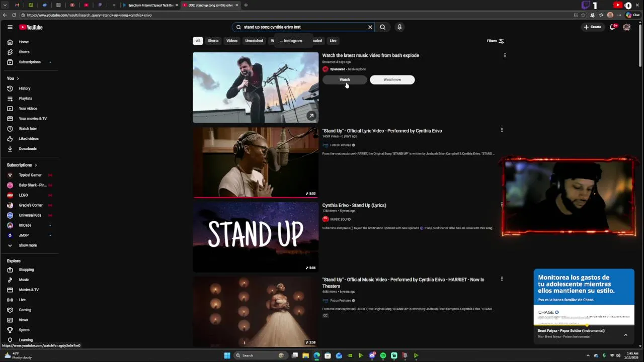The image size is (644, 362).
Task: Expand the Subscriptions section chevron
Action: [36, 165]
